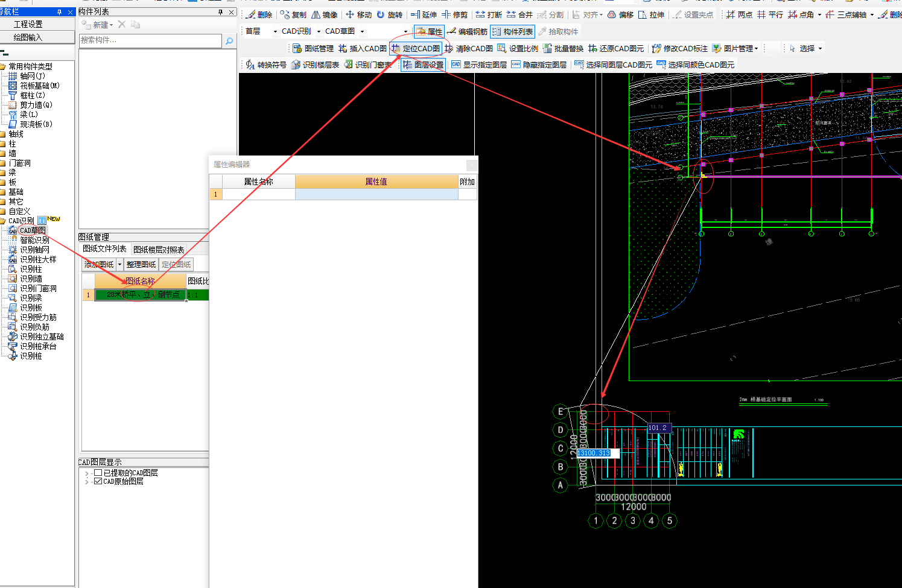Toggle 已提取的CAD图层 checkbox

98,473
